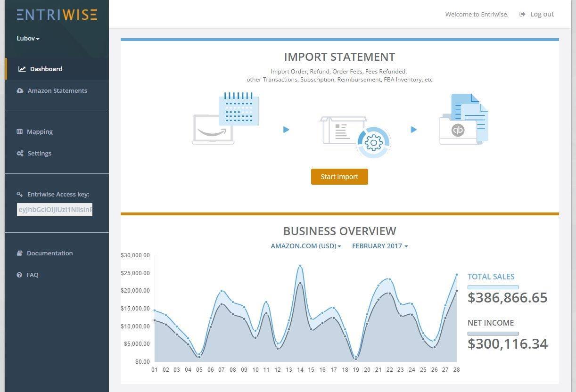Click the day 01 x-axis label
Screen dimensions: 576x392
pyautogui.click(x=155, y=370)
